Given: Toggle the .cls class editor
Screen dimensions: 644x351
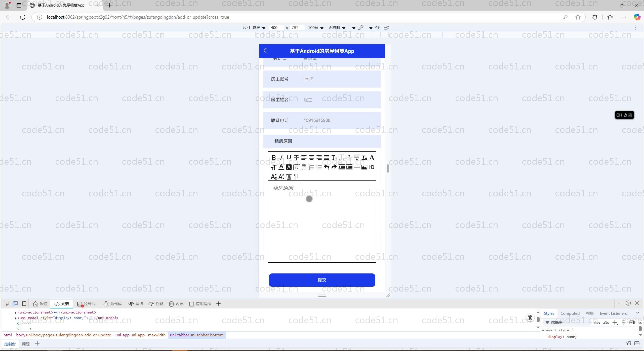Looking at the screenshot, I should pyautogui.click(x=606, y=323).
